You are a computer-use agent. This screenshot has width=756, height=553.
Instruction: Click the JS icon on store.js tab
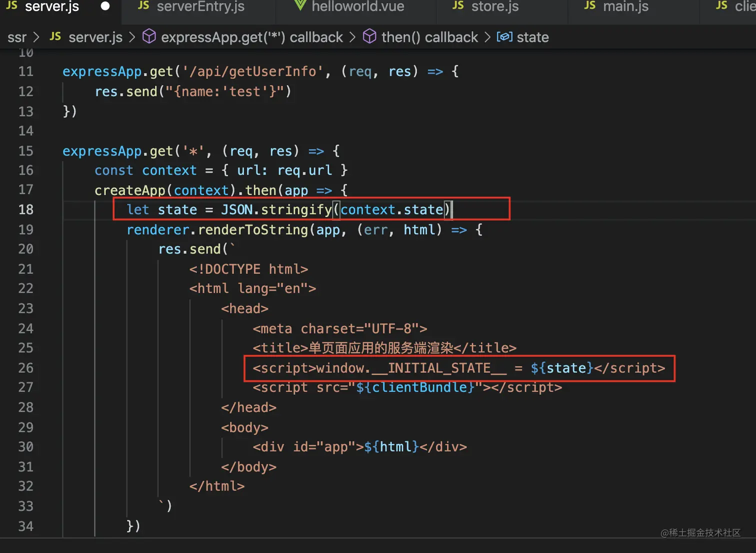[x=458, y=6]
